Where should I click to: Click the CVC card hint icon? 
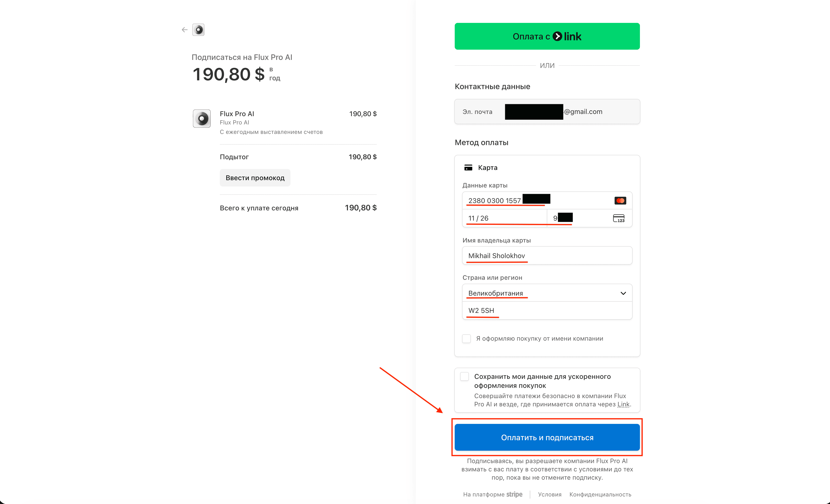(x=618, y=218)
